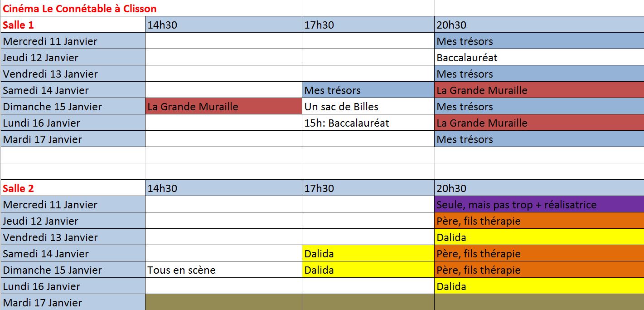Select the red "Salle 2" header cell

point(73,188)
